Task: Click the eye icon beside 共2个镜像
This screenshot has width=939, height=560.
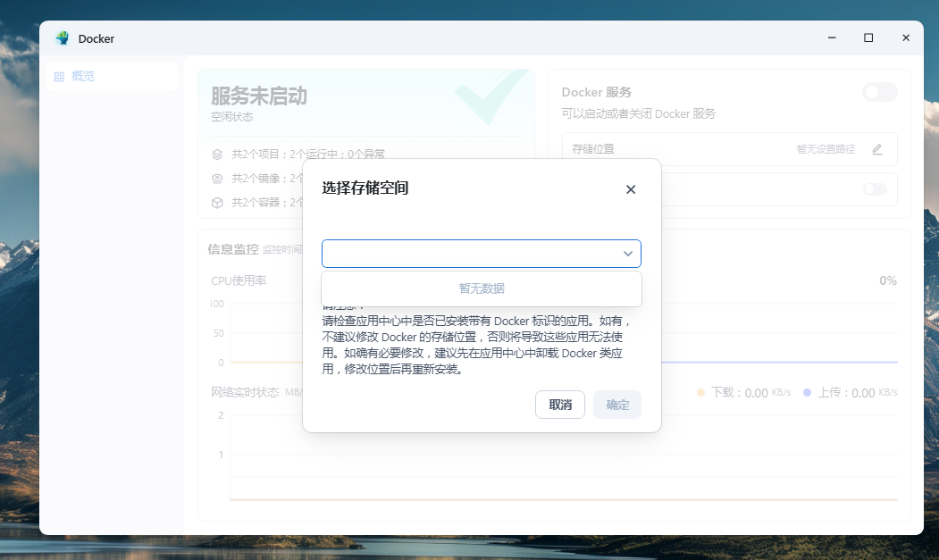Action: coord(217,179)
